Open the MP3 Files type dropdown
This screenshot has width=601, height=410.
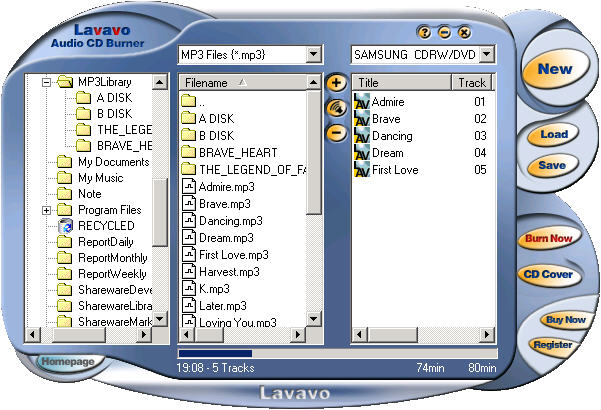pyautogui.click(x=314, y=55)
